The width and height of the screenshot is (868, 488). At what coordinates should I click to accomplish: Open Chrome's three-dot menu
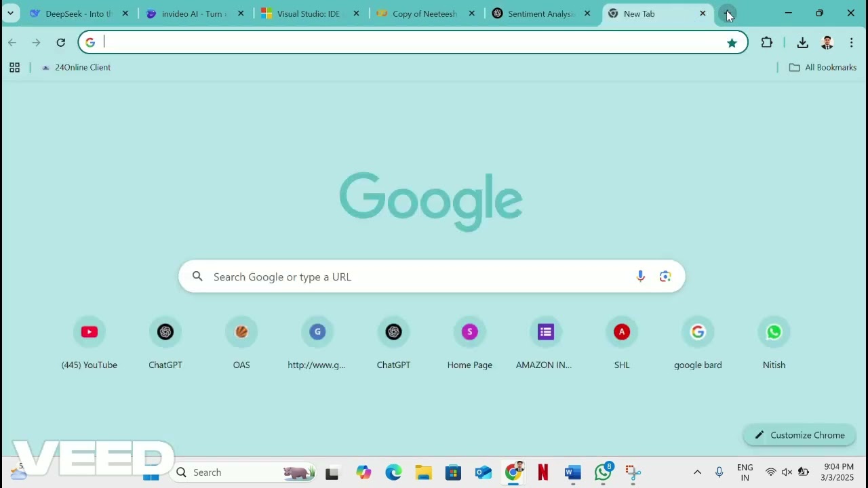tap(850, 43)
